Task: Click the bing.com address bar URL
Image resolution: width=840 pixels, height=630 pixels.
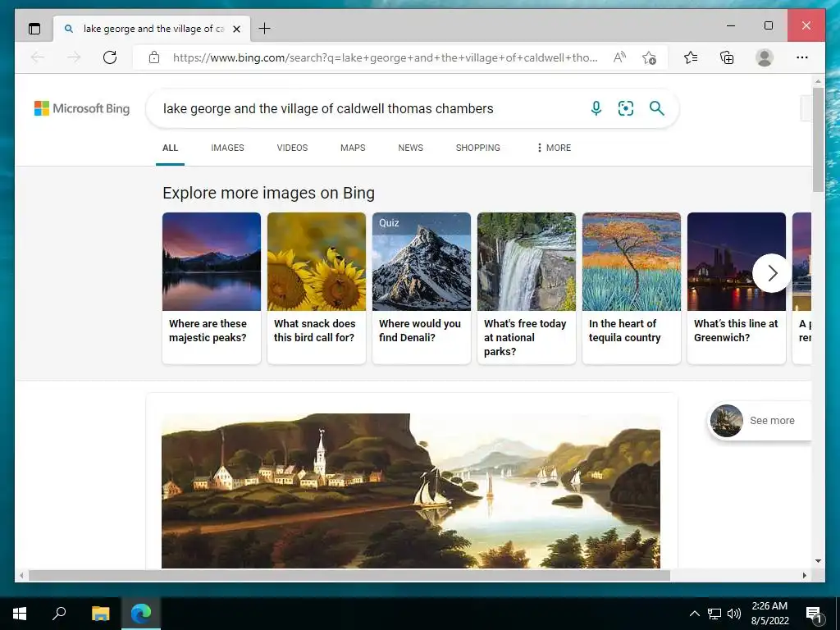Action: [x=385, y=57]
